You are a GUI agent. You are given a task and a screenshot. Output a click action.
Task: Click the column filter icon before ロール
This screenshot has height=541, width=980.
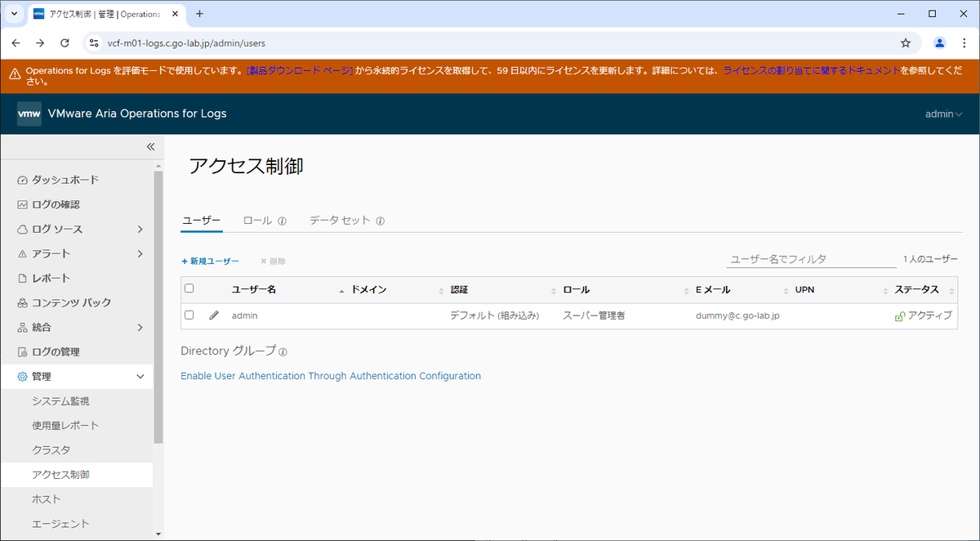555,291
